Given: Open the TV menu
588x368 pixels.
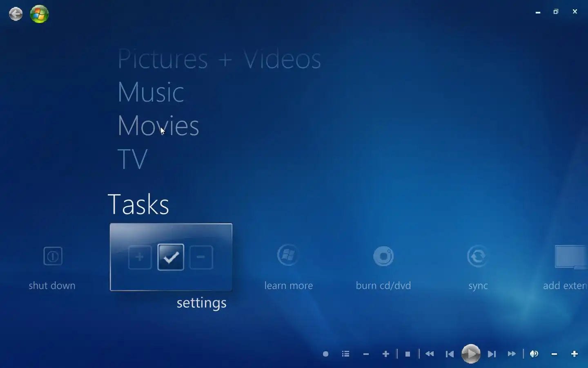Looking at the screenshot, I should [x=132, y=159].
